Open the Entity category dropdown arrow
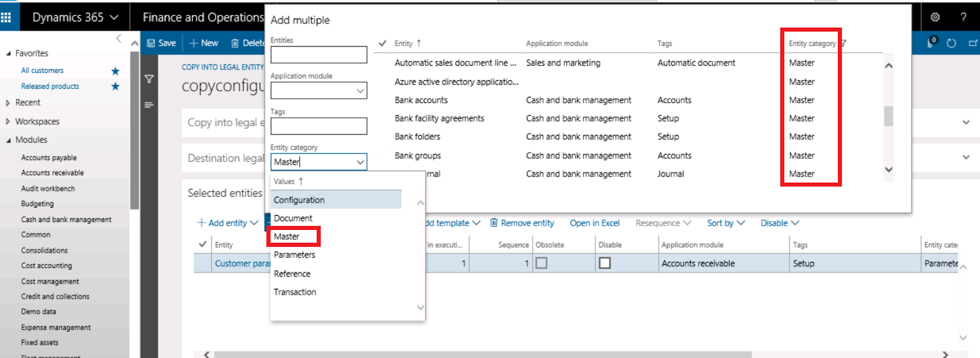Viewport: 980px width, 358px height. (360, 162)
